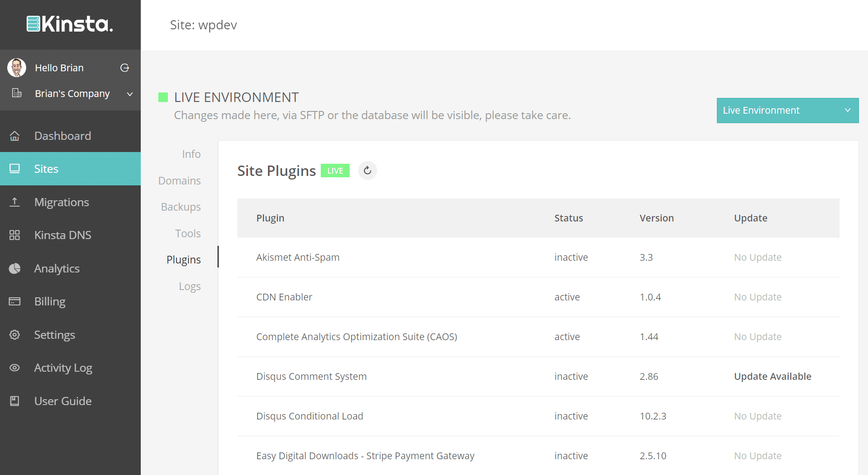Refresh the Site Plugins list

[x=368, y=171]
